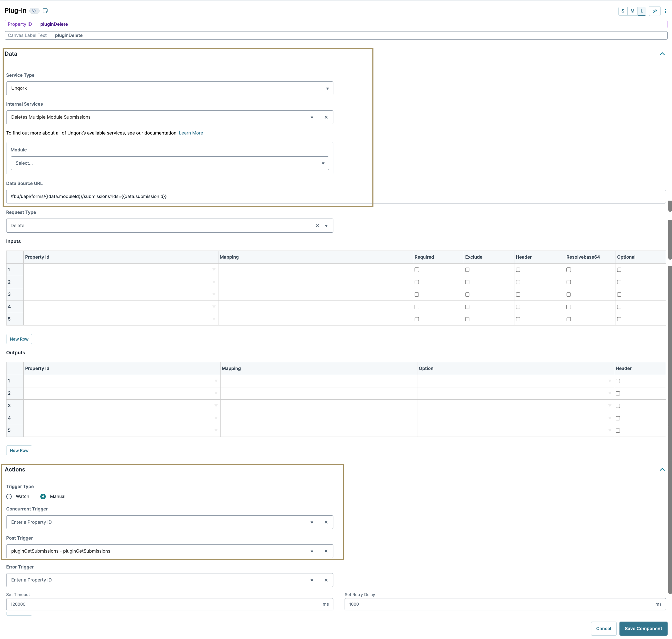Remove the pluginGetSubmissions Post Trigger via X

tap(326, 551)
